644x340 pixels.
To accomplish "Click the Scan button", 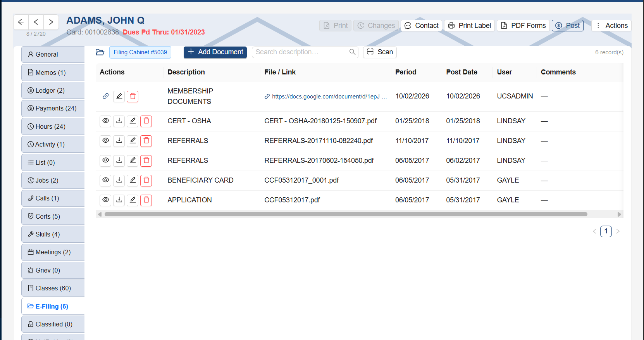I will pyautogui.click(x=380, y=52).
